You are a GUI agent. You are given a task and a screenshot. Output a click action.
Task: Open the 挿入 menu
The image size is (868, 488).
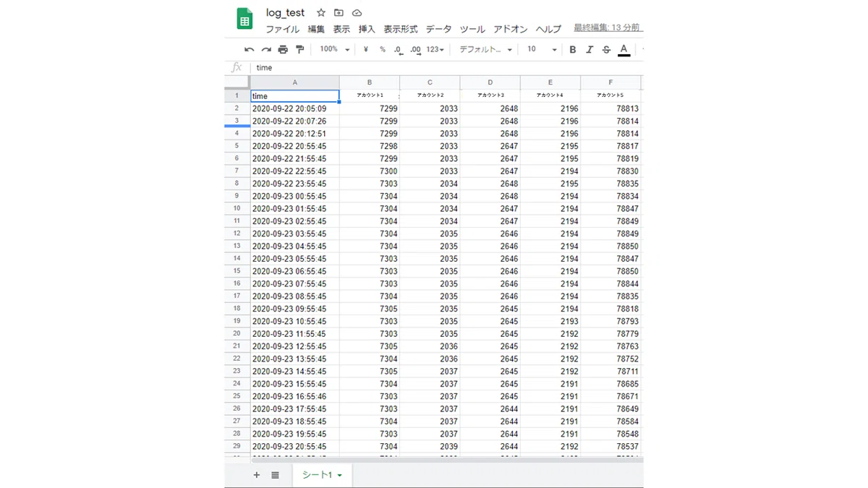point(367,29)
